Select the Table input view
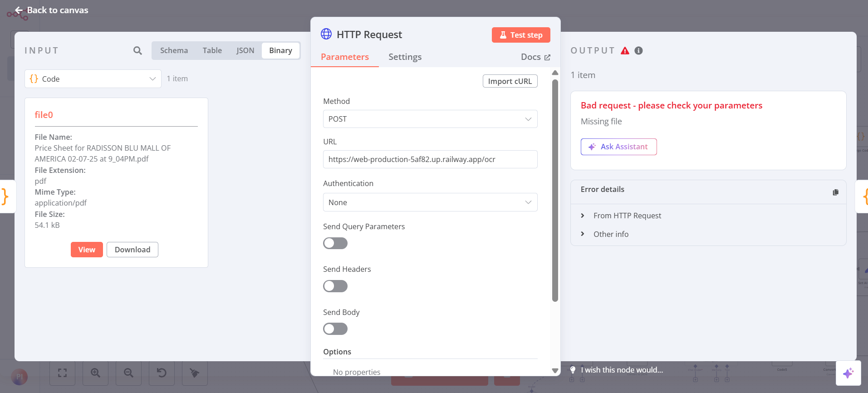Image resolution: width=868 pixels, height=393 pixels. pos(212,50)
